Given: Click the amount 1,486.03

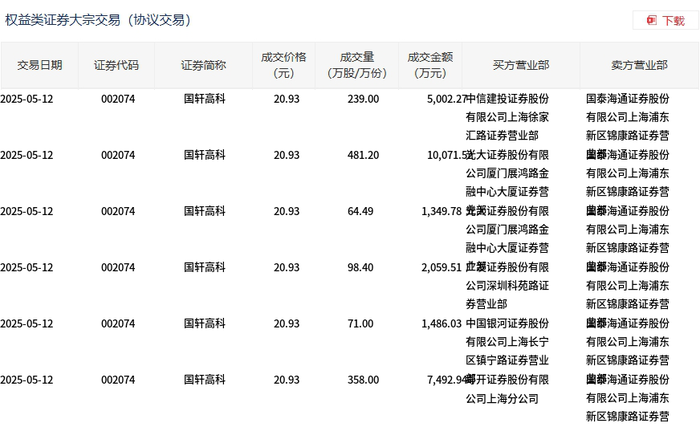Looking at the screenshot, I should click(x=441, y=323).
